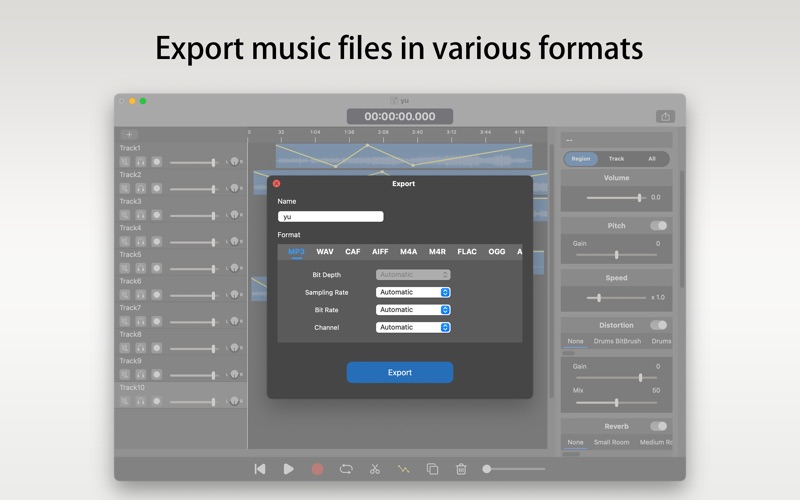
Task: Click the Volume slider in right panel
Action: point(616,197)
